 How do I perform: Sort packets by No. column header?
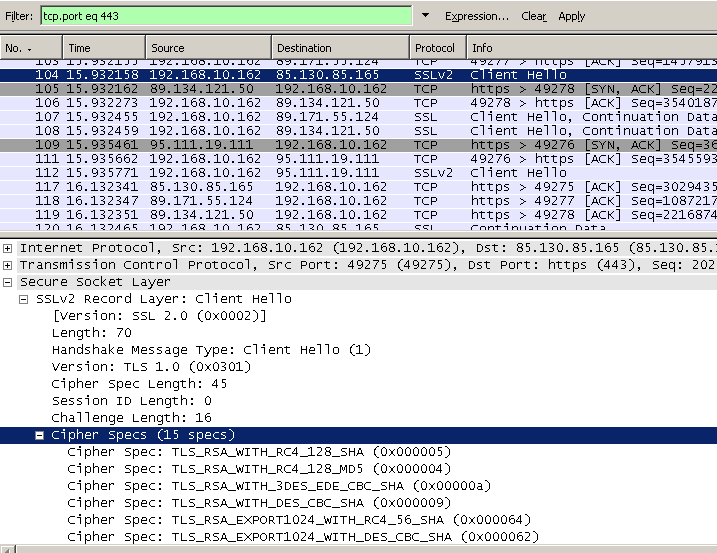coord(31,48)
